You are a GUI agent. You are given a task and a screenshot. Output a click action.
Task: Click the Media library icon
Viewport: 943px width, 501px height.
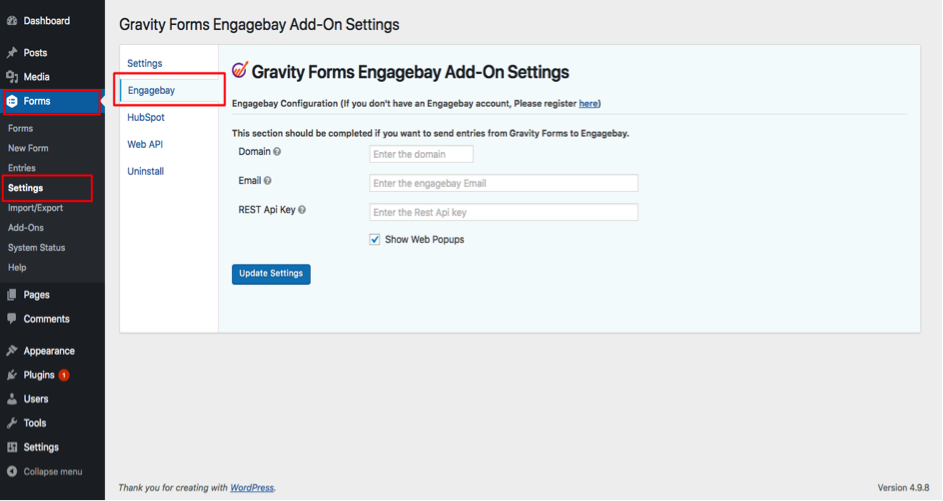(x=12, y=77)
